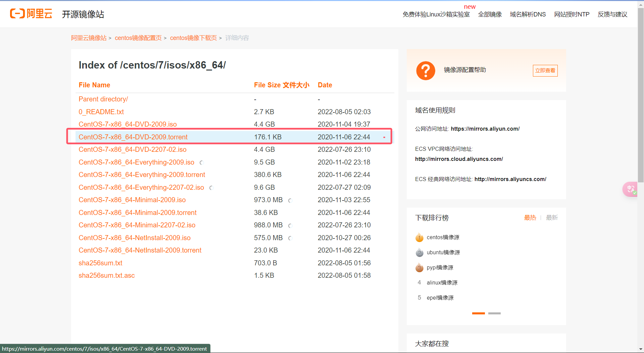
Task: Click the pink translate floating icon
Action: (x=630, y=189)
